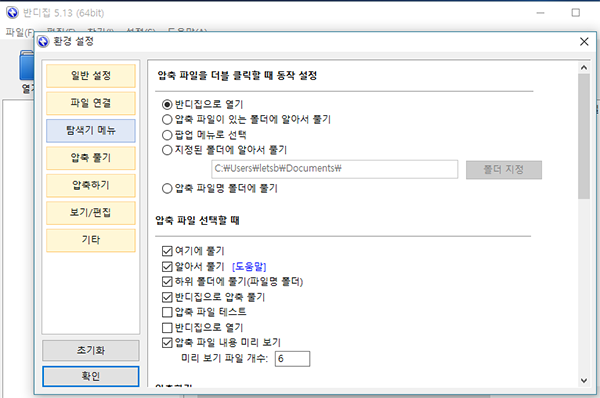Enable 반디집으로 열기 checkbox under 압축 파일 선택할 때

click(167, 328)
